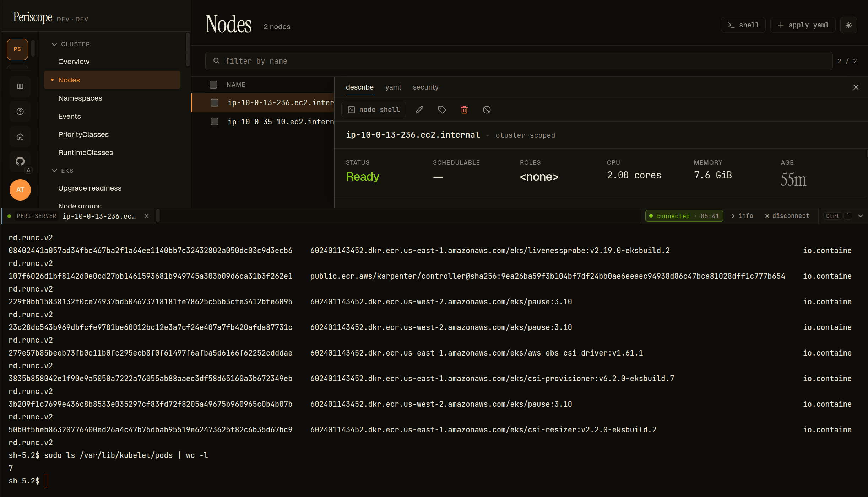Click the terminal prompt cursor
Image resolution: width=868 pixels, height=497 pixels.
pos(46,481)
